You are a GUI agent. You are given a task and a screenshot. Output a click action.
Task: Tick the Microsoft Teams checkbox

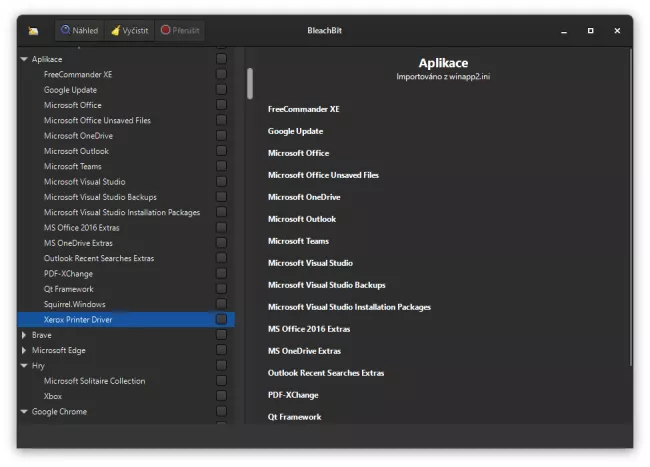click(x=221, y=167)
